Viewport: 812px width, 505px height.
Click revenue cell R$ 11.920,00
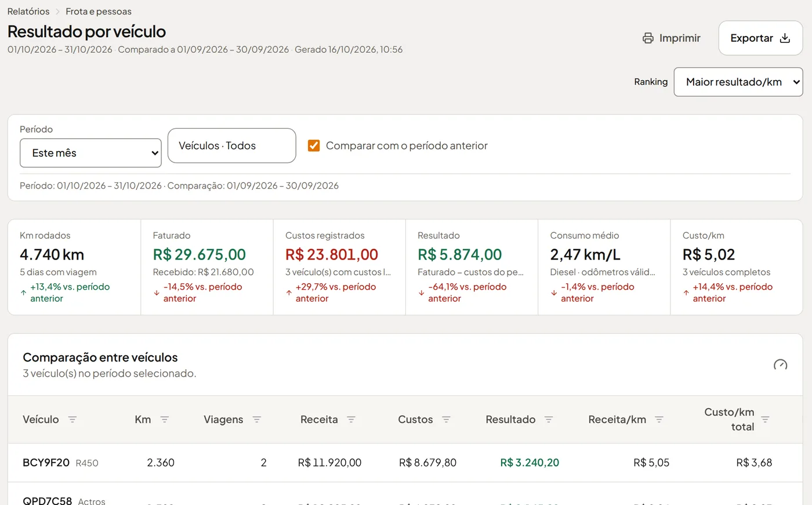(x=329, y=463)
